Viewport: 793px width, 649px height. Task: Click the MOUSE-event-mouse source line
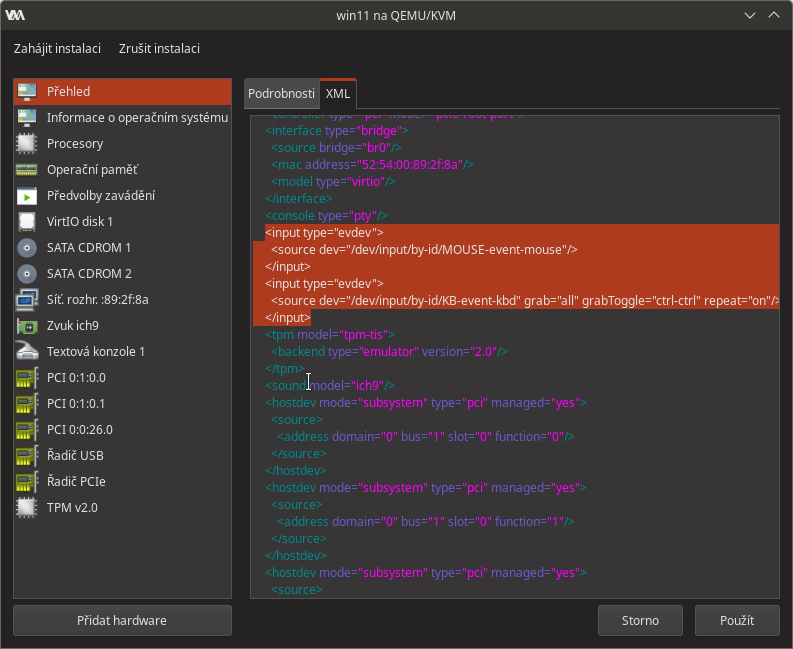[424, 250]
